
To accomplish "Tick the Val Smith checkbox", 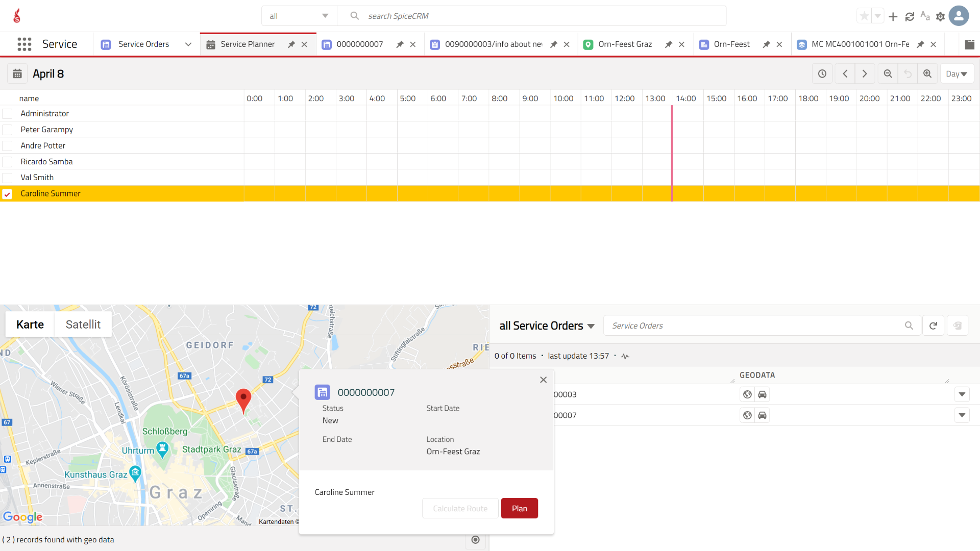I will (x=7, y=178).
